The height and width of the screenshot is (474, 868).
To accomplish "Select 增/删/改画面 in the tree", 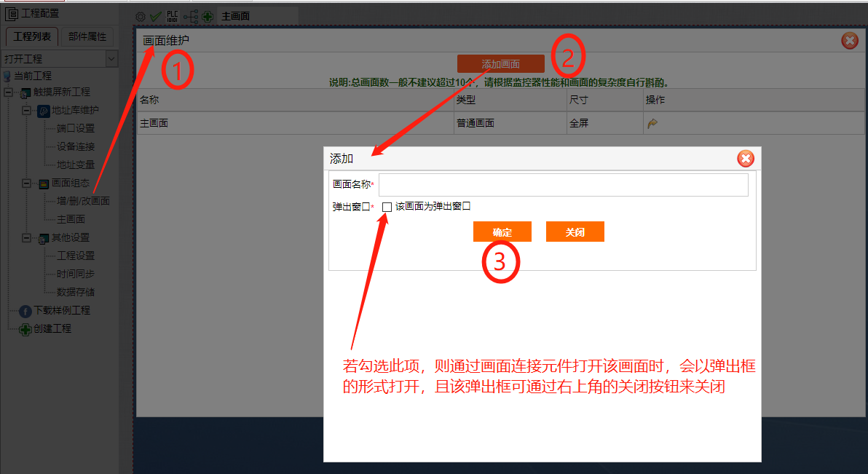I will (x=83, y=201).
